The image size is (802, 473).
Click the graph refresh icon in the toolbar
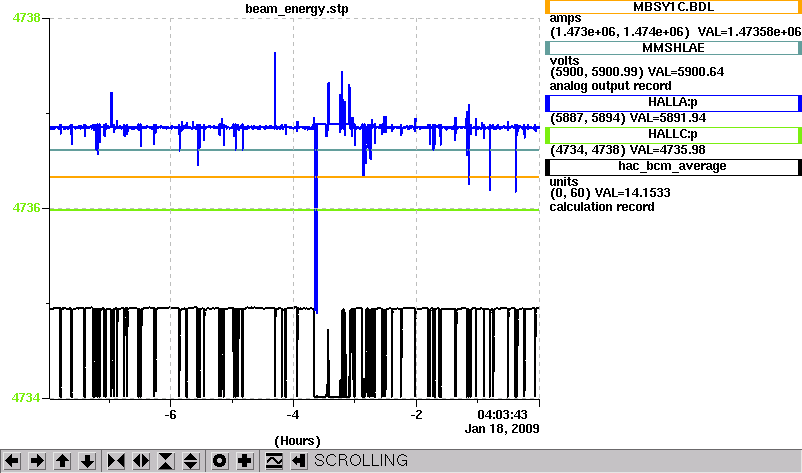274,461
